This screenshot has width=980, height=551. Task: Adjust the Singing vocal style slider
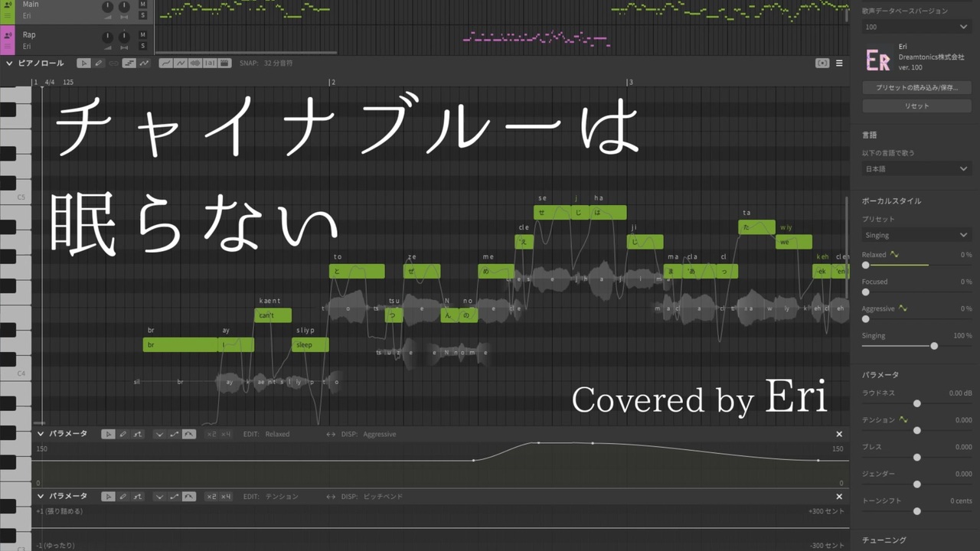coord(934,346)
